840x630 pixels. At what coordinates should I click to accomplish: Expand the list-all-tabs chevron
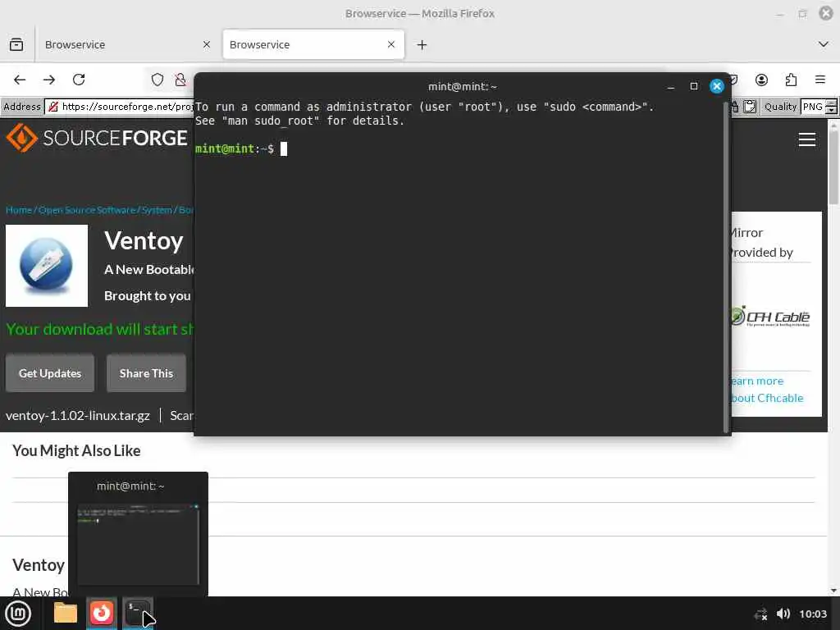[x=824, y=44]
